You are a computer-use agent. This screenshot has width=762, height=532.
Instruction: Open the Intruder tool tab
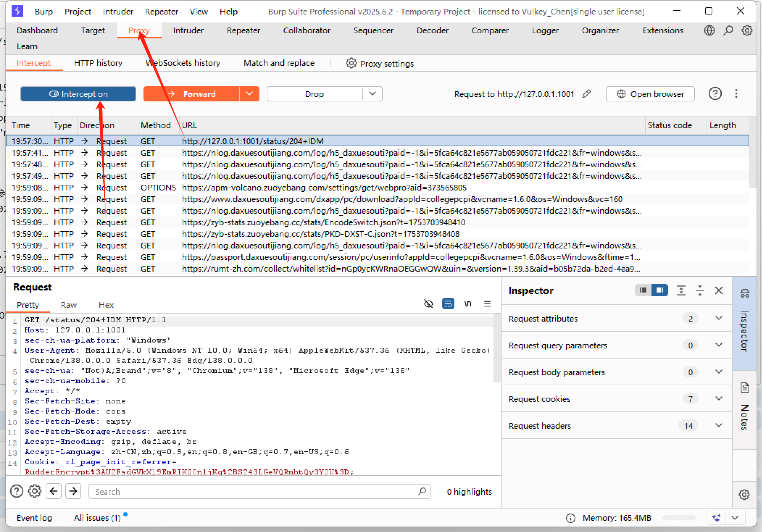(x=188, y=30)
